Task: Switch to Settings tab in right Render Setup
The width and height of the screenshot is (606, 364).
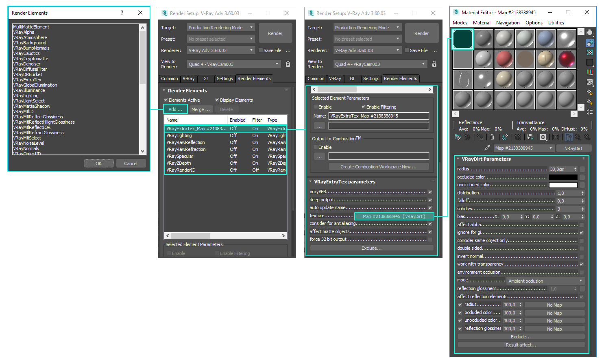Action: pos(371,78)
